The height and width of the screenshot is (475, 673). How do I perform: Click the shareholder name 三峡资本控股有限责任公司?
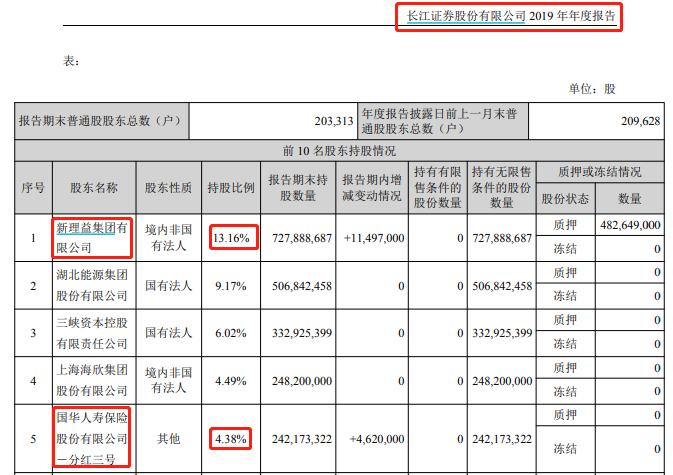[x=92, y=333]
